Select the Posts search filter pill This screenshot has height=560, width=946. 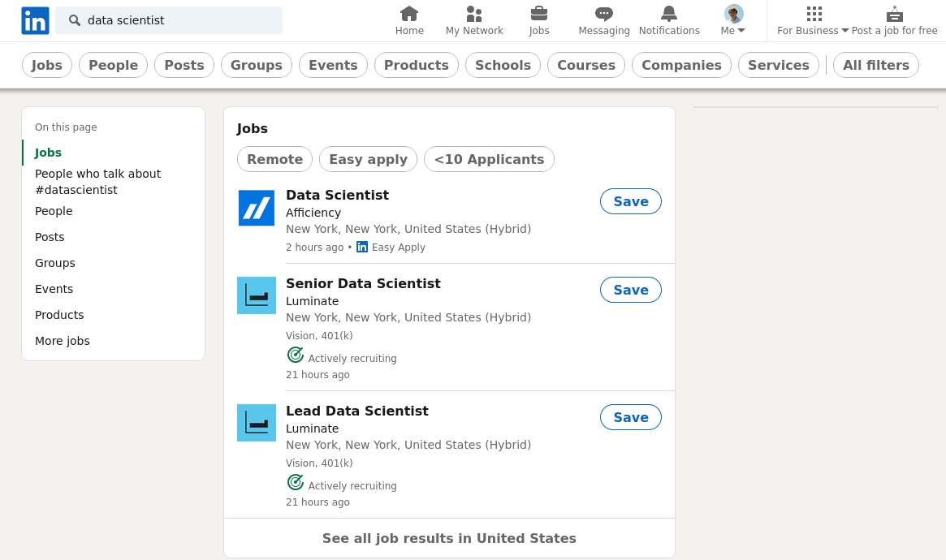pyautogui.click(x=184, y=65)
